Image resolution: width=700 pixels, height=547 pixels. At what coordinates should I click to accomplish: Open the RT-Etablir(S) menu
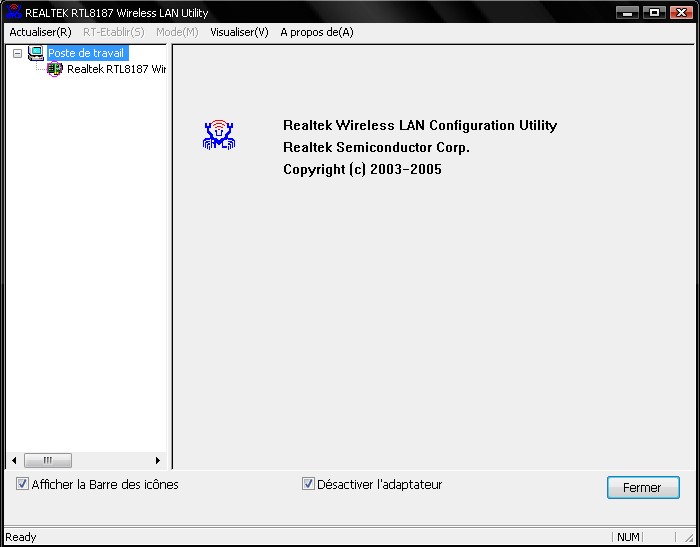point(114,32)
